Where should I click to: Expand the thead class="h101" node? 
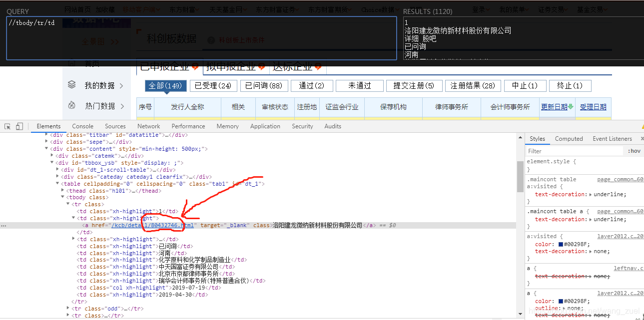[x=63, y=191]
